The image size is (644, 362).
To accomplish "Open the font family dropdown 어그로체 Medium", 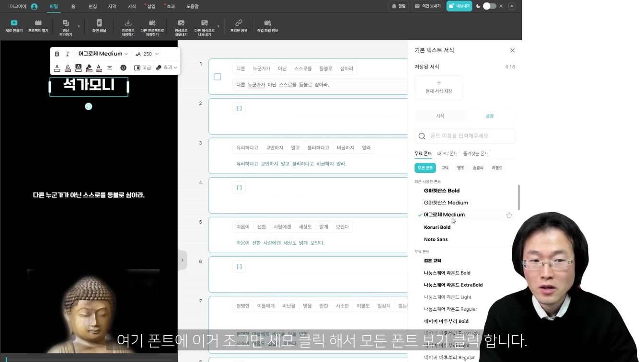I will pyautogui.click(x=103, y=54).
